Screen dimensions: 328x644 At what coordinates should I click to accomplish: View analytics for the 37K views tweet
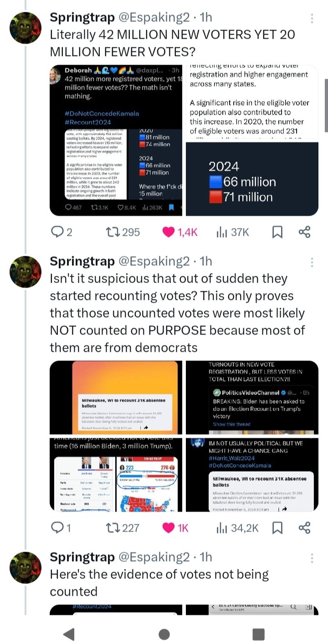point(221,233)
